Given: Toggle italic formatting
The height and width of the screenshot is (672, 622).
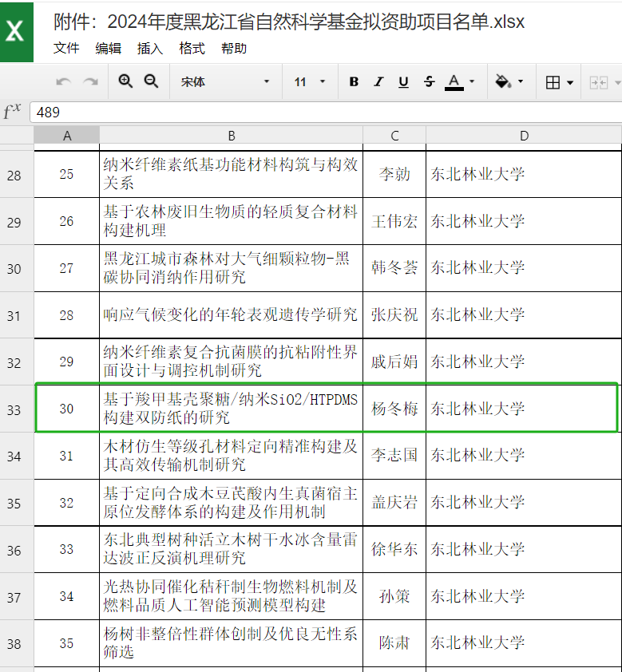Looking at the screenshot, I should tap(378, 82).
